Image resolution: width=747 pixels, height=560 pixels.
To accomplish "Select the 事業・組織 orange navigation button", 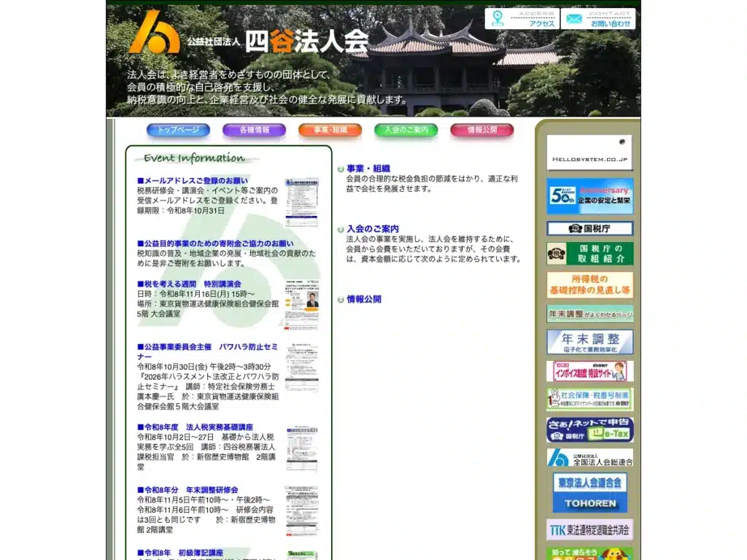I will pyautogui.click(x=330, y=130).
